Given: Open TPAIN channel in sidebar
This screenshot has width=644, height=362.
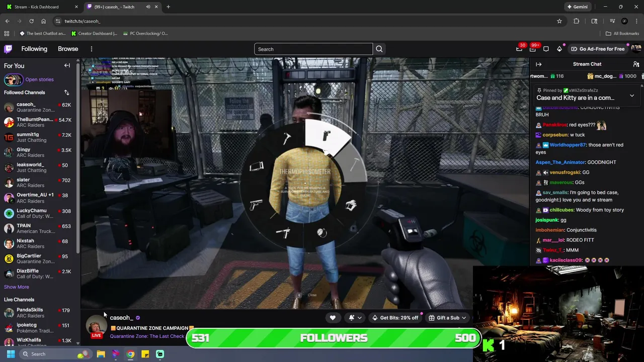Looking at the screenshot, I should 38,228.
